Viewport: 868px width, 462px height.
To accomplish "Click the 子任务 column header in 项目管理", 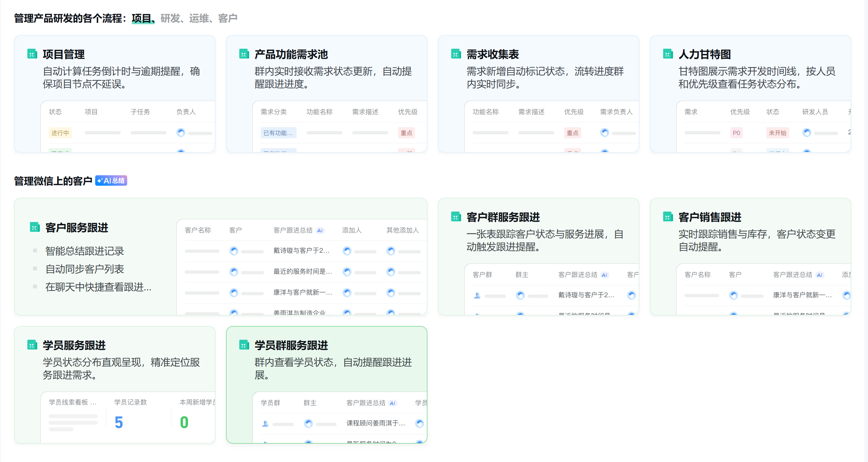I will coord(140,112).
